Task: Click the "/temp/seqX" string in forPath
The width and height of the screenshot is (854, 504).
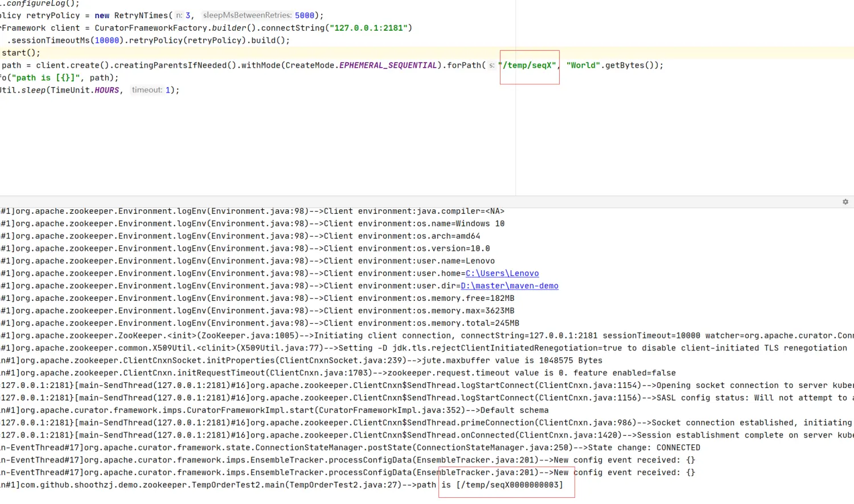Action: point(528,65)
